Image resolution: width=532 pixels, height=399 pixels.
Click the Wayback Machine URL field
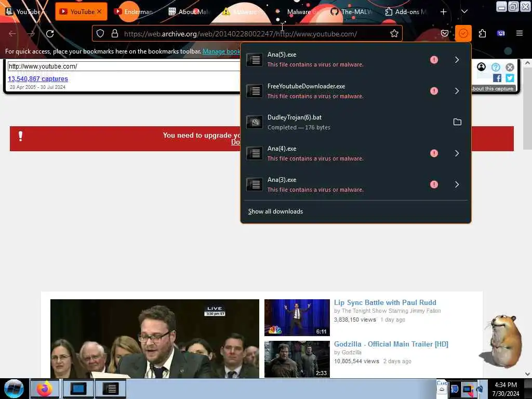pyautogui.click(x=124, y=66)
